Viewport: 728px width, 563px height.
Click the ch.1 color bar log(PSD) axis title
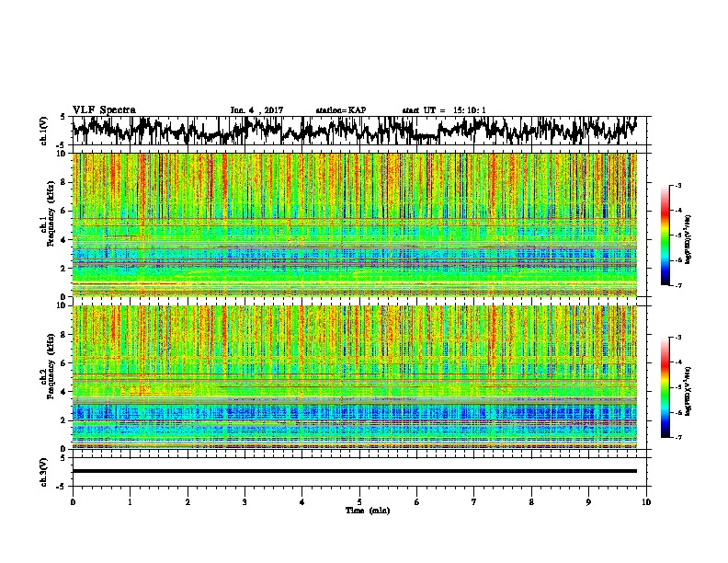[688, 239]
